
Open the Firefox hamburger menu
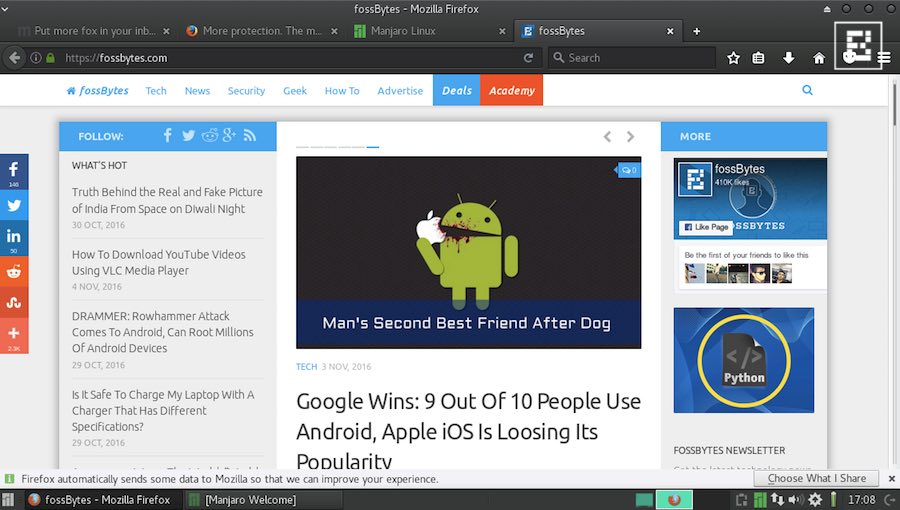tap(885, 58)
